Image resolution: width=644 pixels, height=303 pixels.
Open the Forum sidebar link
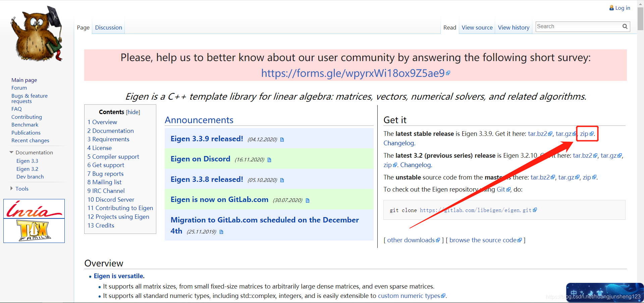[19, 88]
